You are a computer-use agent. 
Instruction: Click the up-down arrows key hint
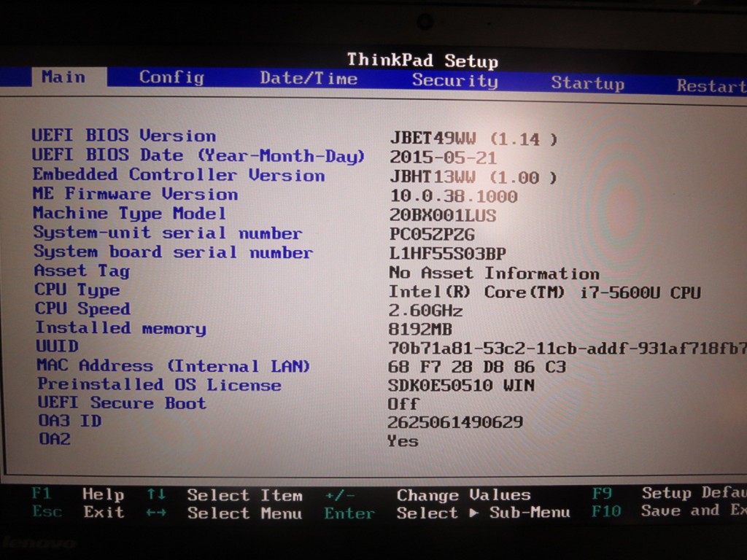click(x=156, y=494)
